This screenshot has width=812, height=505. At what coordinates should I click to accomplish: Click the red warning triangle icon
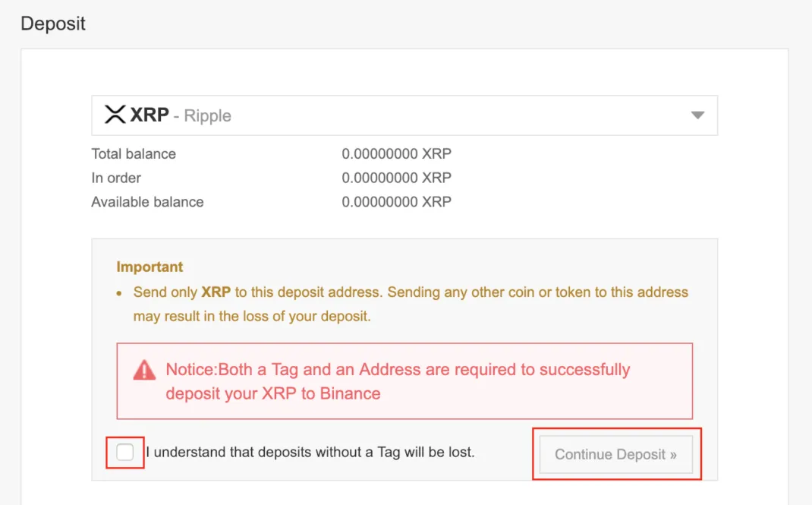tap(144, 371)
